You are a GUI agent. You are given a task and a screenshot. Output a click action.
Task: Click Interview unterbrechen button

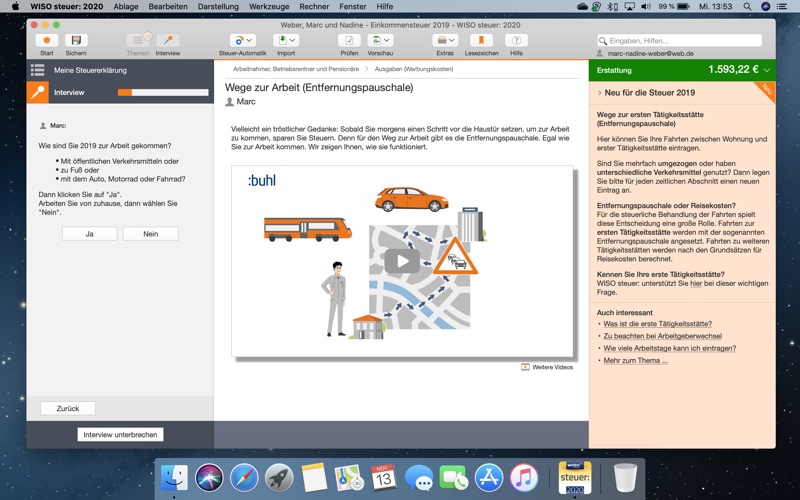120,435
